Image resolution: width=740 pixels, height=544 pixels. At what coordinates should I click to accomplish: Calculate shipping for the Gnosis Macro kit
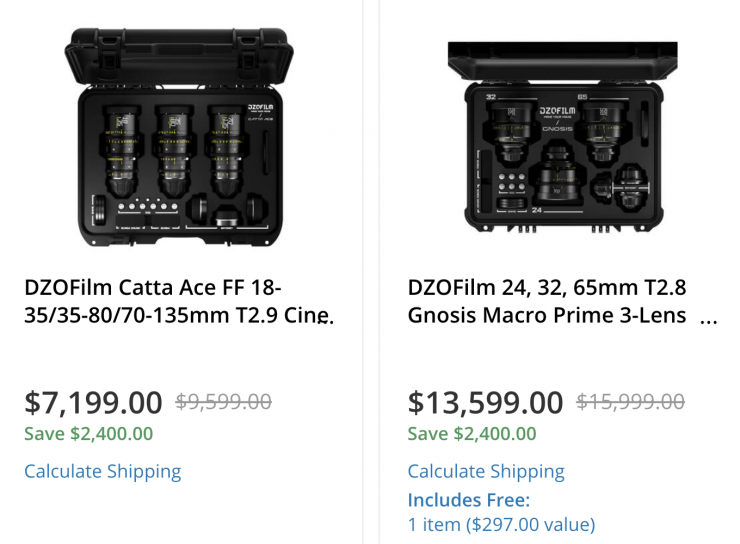486,471
